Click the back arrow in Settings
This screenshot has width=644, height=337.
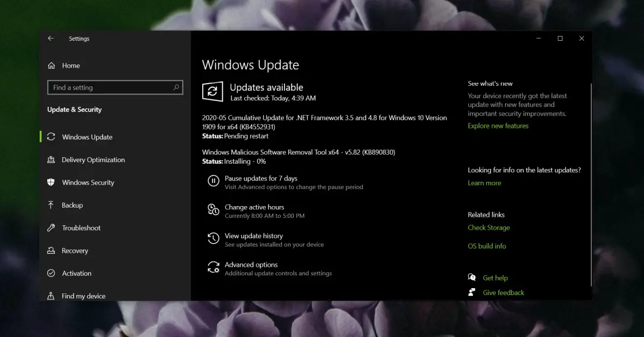point(50,39)
